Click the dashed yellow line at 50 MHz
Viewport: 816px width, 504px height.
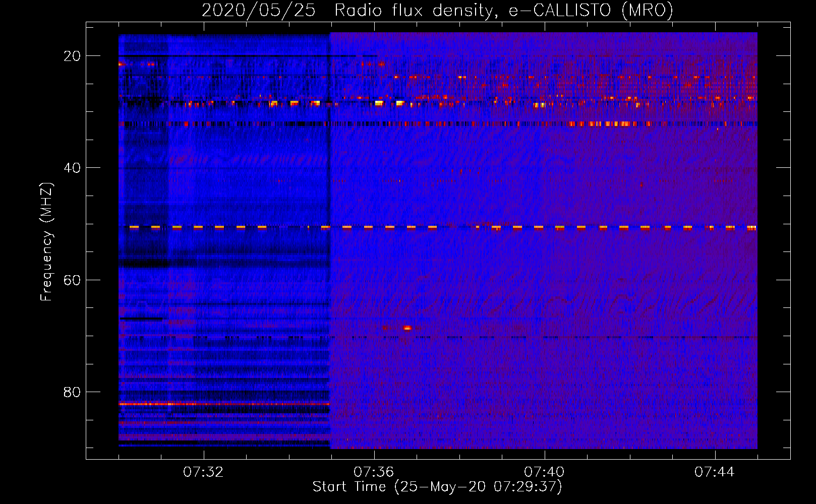coord(443,227)
